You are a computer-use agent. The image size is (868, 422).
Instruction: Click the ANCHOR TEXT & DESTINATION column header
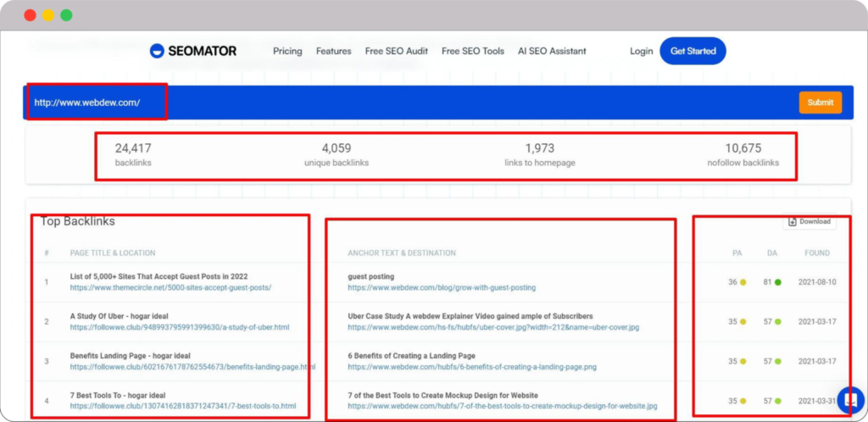coord(402,253)
